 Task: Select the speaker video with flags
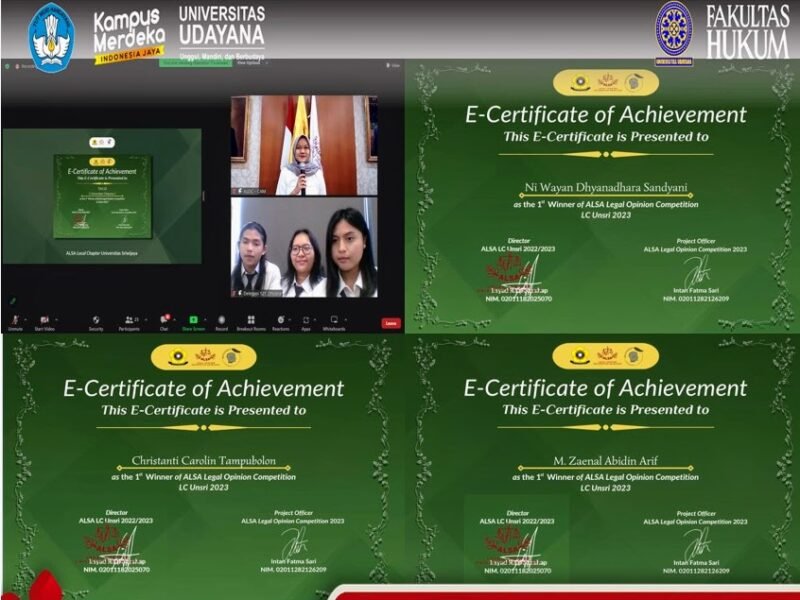(x=304, y=144)
